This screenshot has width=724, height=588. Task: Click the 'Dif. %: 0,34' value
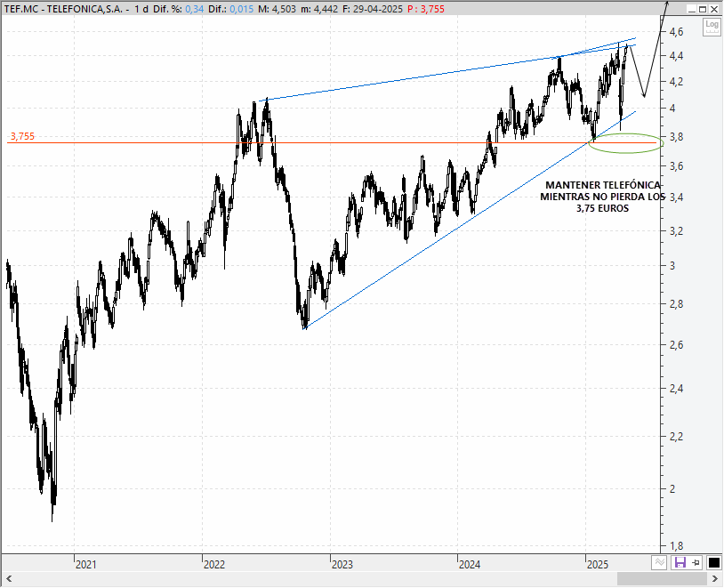tap(178, 9)
